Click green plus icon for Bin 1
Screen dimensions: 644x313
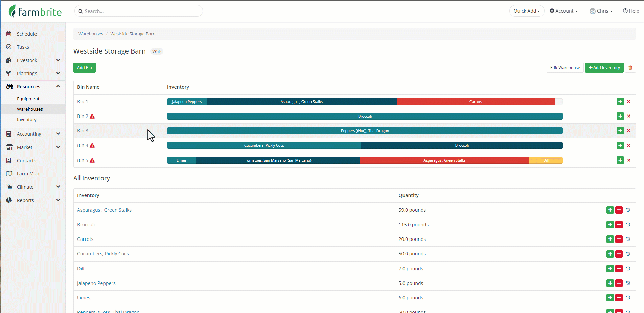(x=620, y=102)
